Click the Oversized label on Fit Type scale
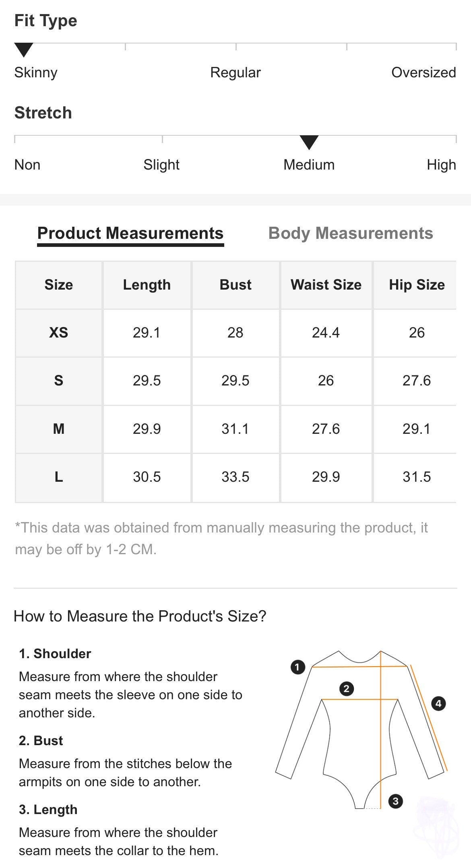The width and height of the screenshot is (471, 868). tap(423, 73)
